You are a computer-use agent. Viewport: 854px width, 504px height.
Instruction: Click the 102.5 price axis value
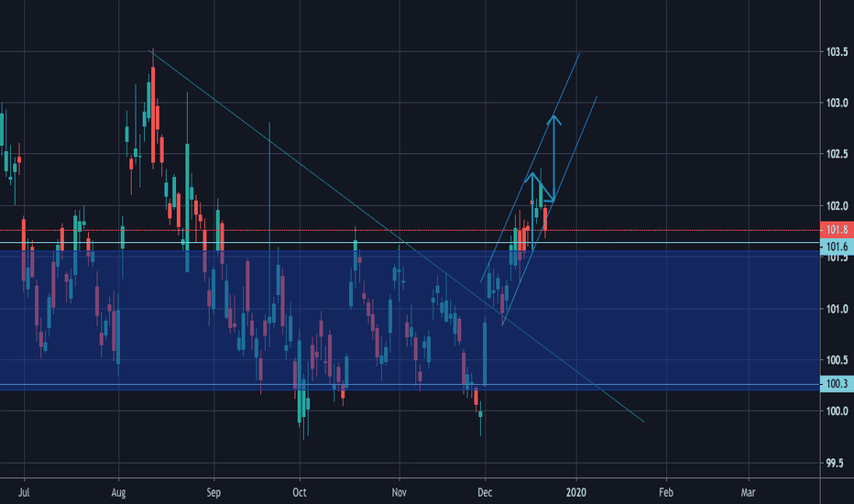[838, 154]
